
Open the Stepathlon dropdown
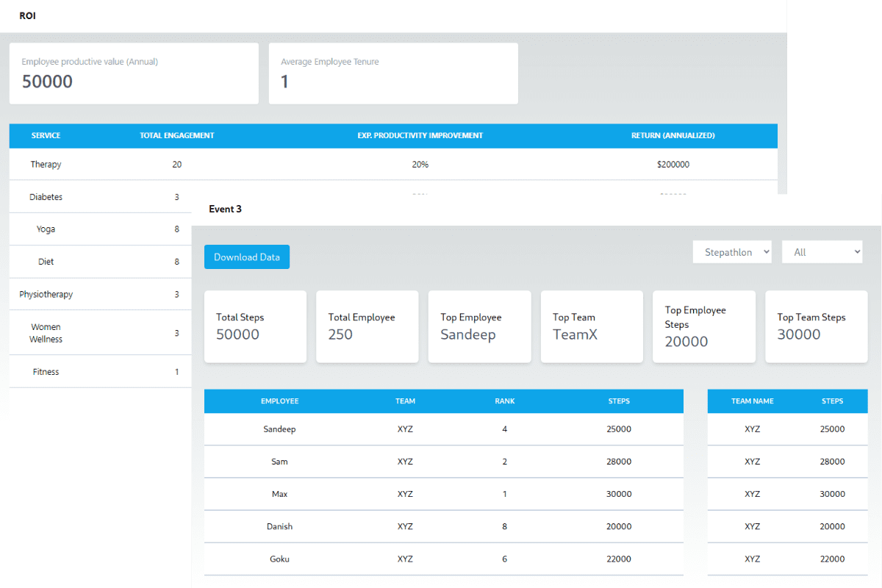pyautogui.click(x=732, y=252)
